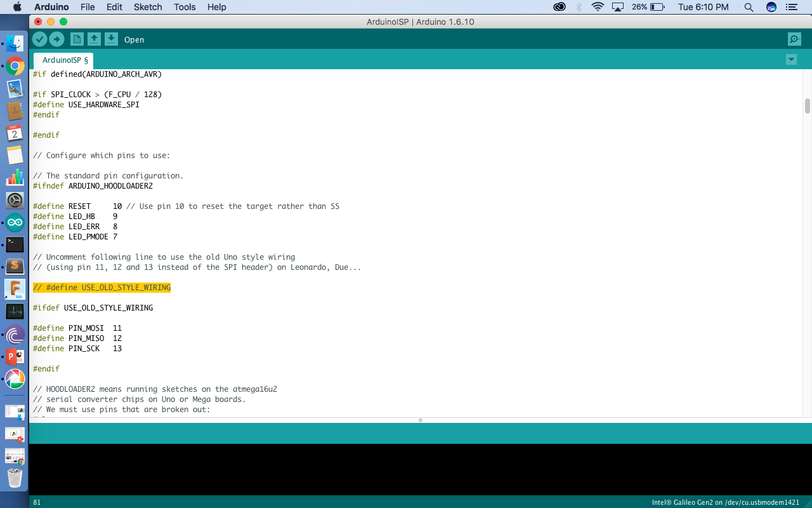Click the Verify sketch checkmark button
Viewport: 812px width, 508px height.
coord(39,39)
